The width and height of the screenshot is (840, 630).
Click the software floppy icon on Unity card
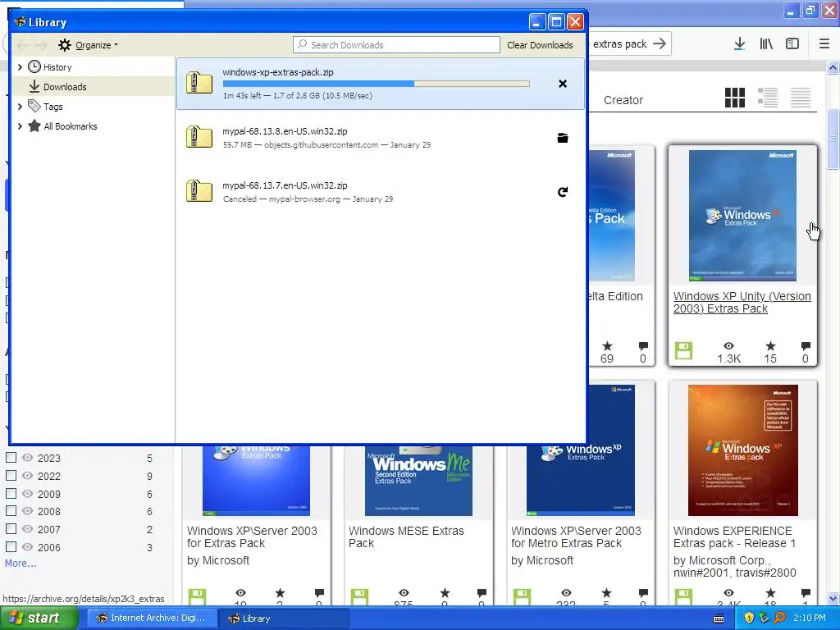point(683,351)
